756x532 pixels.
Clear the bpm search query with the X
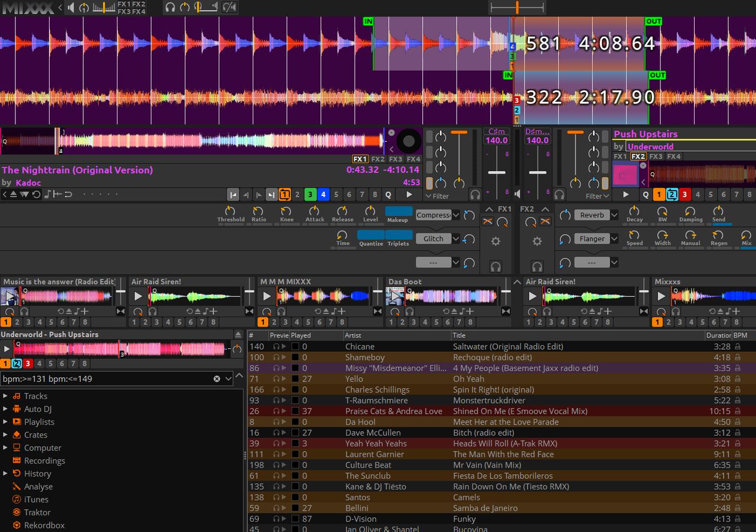coord(217,378)
